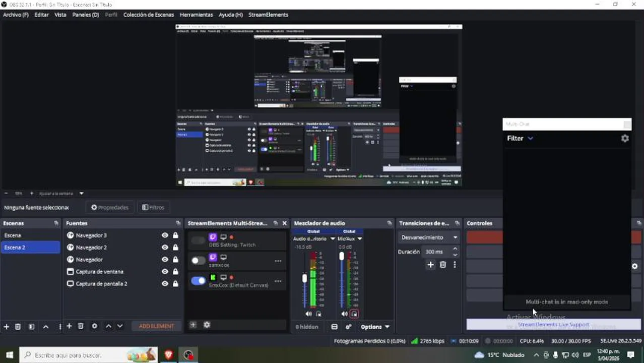Add a new source in Fuentes panel

click(69, 326)
